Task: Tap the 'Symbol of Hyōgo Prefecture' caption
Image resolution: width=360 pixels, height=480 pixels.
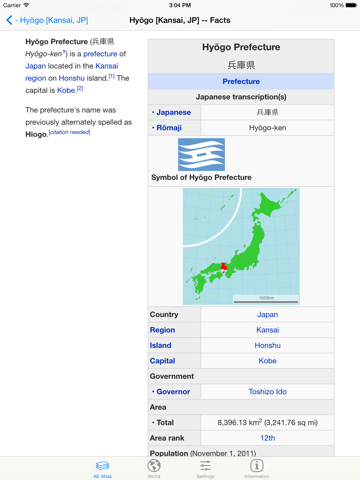Action: pyautogui.click(x=201, y=177)
